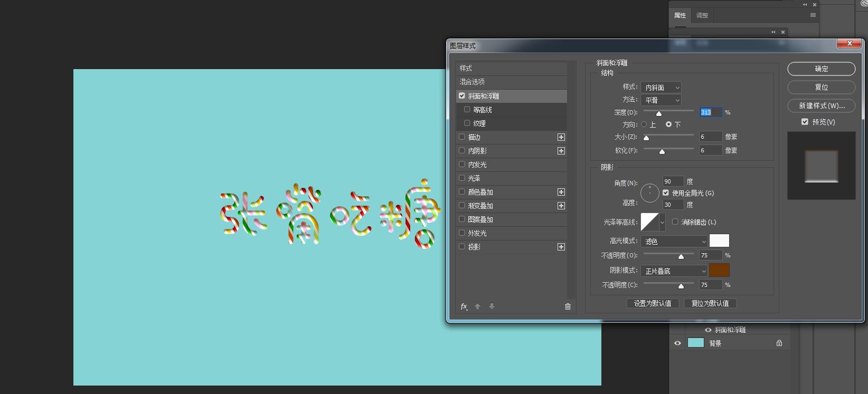Enable the 外发光 effect checkbox
The image size is (868, 394).
[x=462, y=233]
